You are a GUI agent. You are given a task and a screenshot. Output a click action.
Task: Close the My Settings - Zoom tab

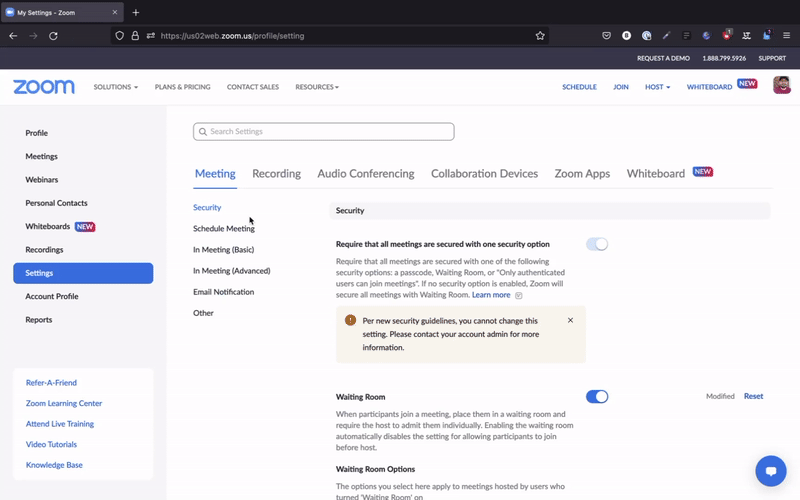click(115, 12)
